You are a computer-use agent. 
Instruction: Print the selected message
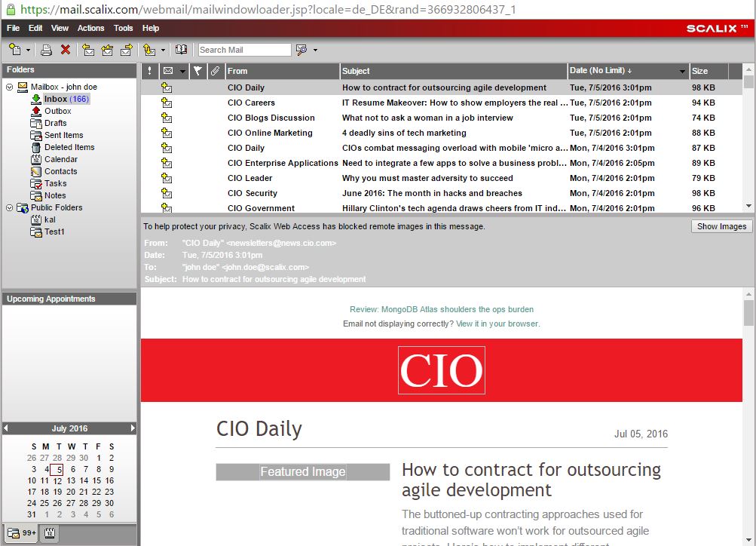[x=46, y=50]
